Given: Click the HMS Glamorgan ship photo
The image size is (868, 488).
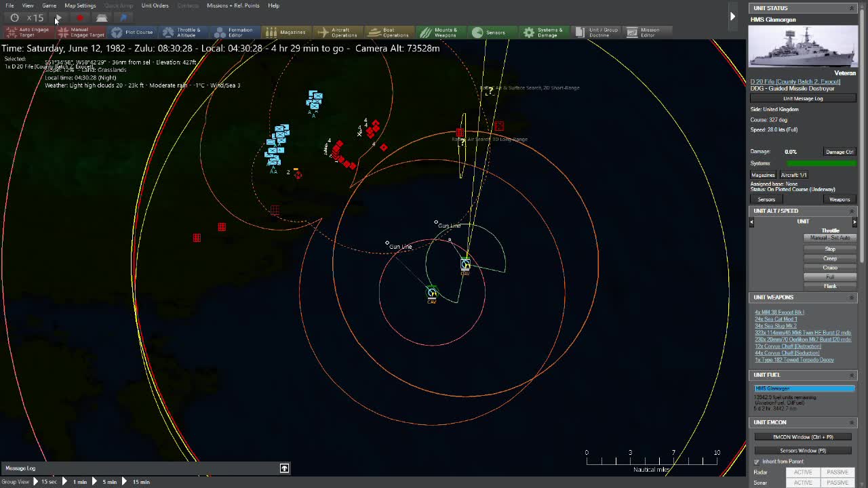Looking at the screenshot, I should pos(803,46).
